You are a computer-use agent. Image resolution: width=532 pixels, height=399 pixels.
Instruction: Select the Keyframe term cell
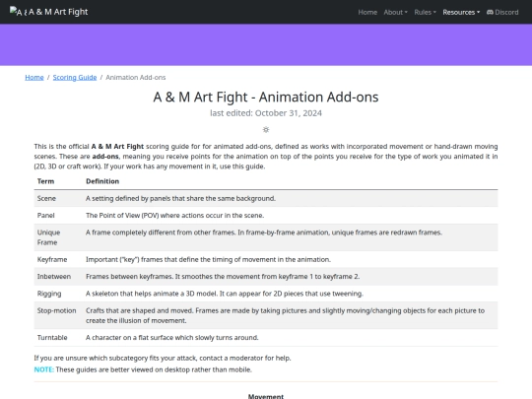[58, 259]
